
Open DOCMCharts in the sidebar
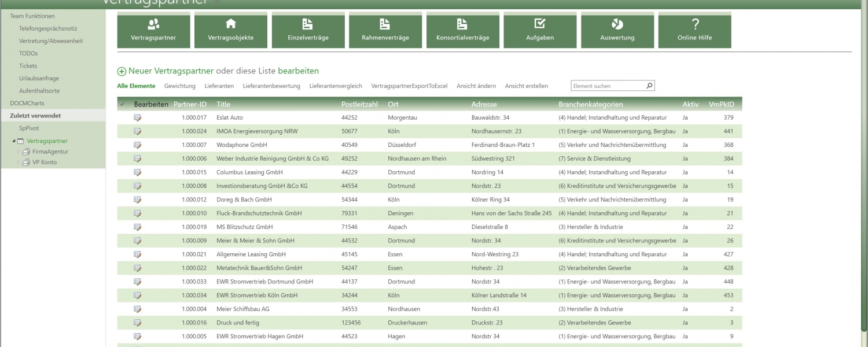pos(27,104)
